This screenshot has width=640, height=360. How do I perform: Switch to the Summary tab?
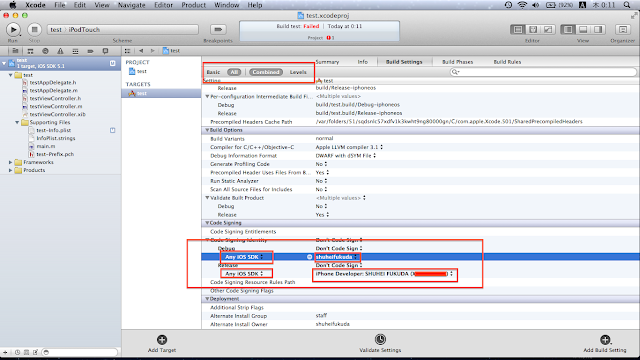[327, 62]
